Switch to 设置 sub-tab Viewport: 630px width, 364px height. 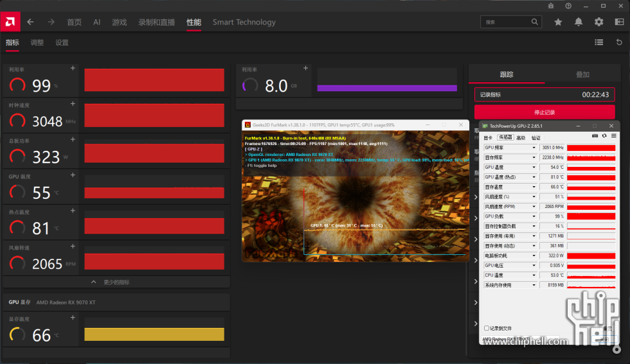[x=62, y=42]
